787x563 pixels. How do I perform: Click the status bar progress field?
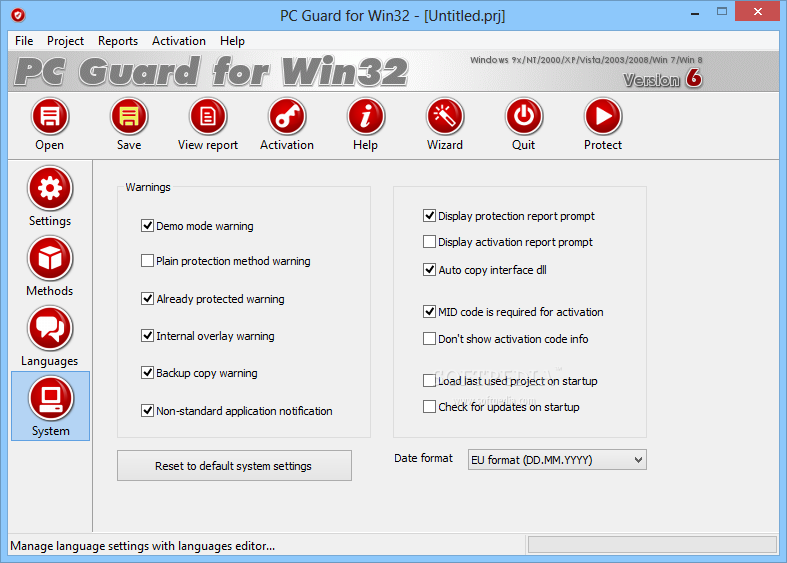coord(652,544)
